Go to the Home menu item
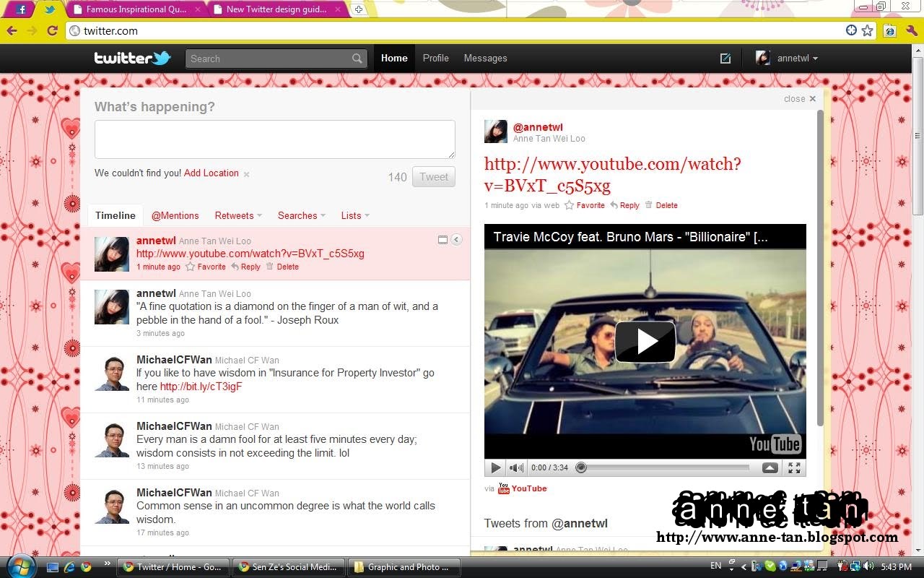The height and width of the screenshot is (578, 924). [394, 59]
